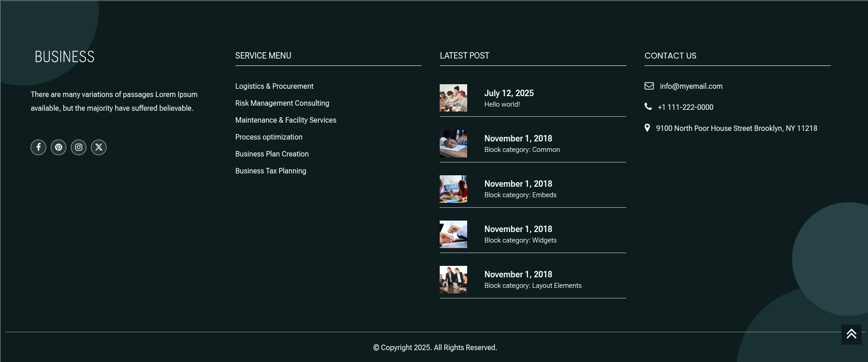Click the July 12, 2025 date

pos(509,93)
